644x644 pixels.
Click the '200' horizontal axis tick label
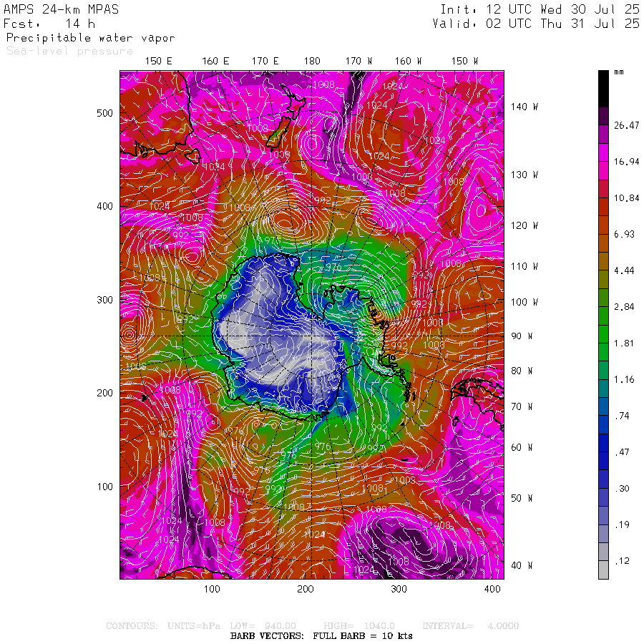pyautogui.click(x=305, y=589)
